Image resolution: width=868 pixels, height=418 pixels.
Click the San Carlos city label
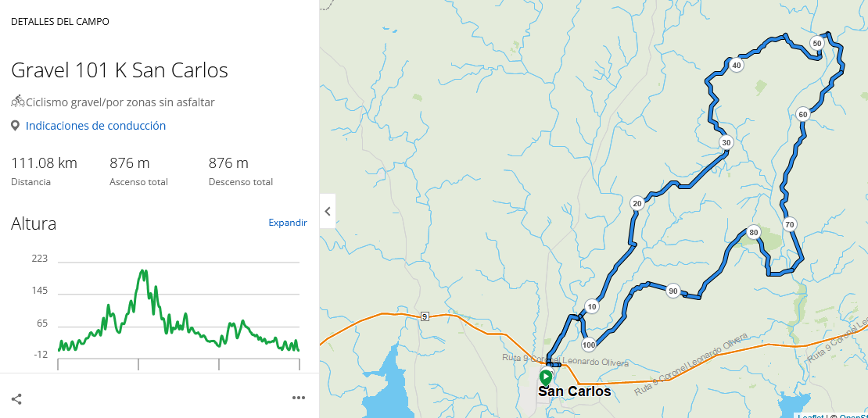(x=574, y=391)
